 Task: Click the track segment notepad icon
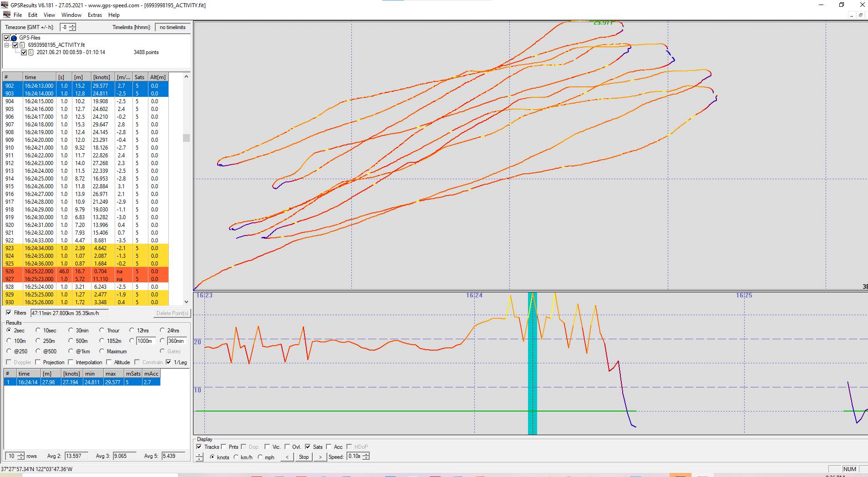[x=31, y=52]
